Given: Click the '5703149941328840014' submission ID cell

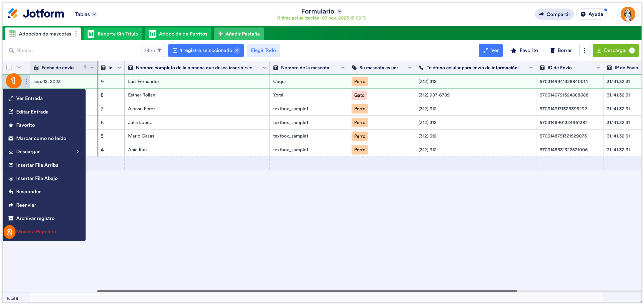Looking at the screenshot, I should [569, 81].
